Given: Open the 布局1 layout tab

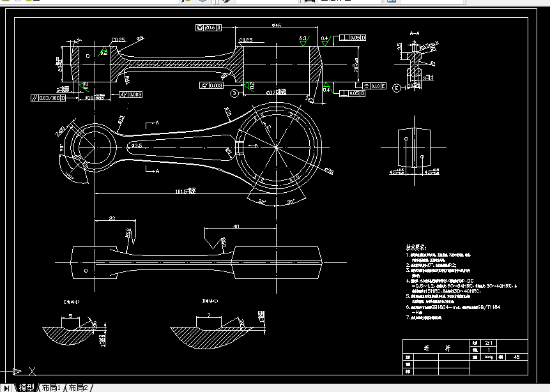Looking at the screenshot, I should point(51,388).
